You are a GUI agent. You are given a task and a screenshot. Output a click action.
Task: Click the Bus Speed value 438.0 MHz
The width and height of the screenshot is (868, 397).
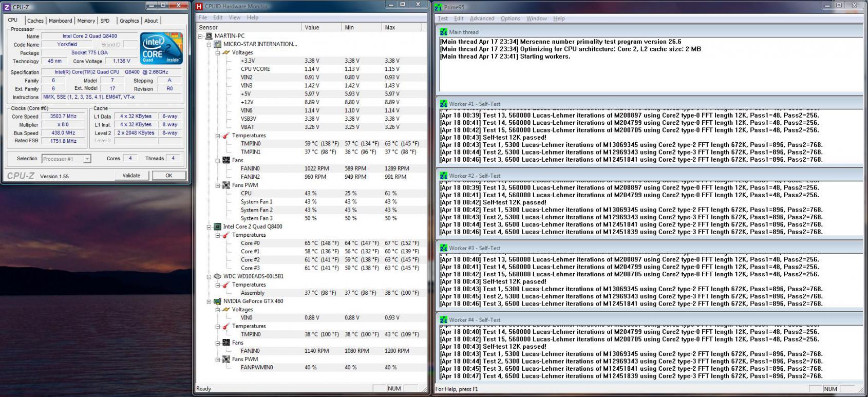[63, 133]
